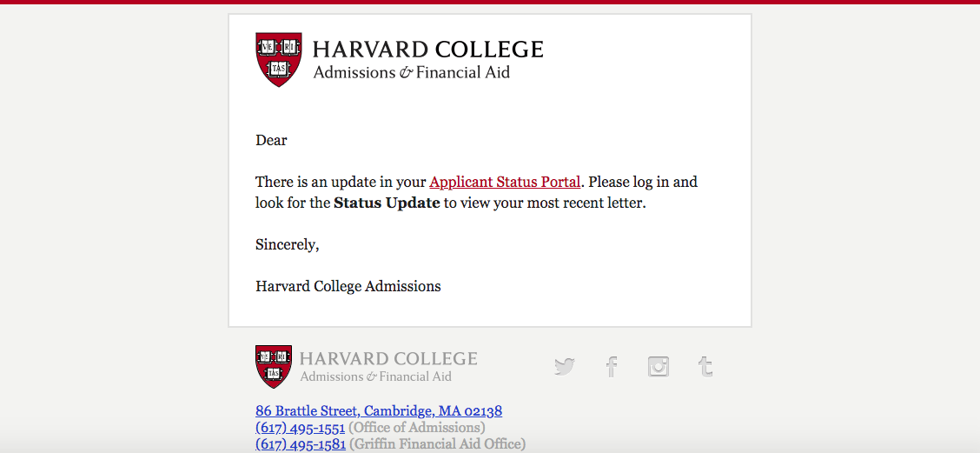The width and height of the screenshot is (980, 453).
Task: Call the (617) 495-1581 financial aid number
Action: (301, 444)
